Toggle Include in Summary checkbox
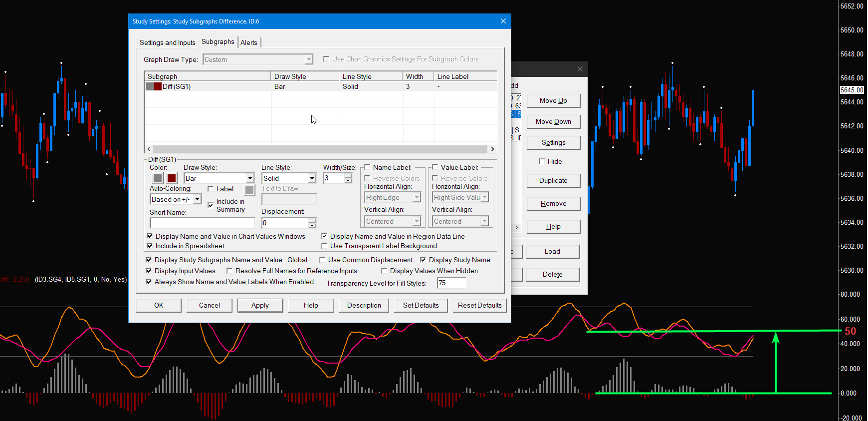The image size is (868, 421). click(211, 205)
